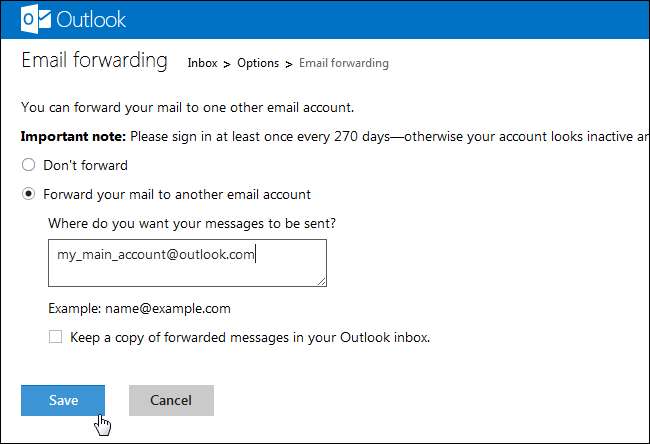
Task: Click the Email forwarding page heading
Action: click(94, 61)
